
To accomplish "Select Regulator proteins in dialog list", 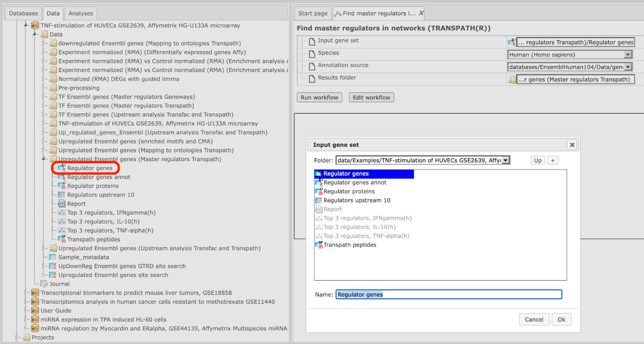I will tap(349, 191).
